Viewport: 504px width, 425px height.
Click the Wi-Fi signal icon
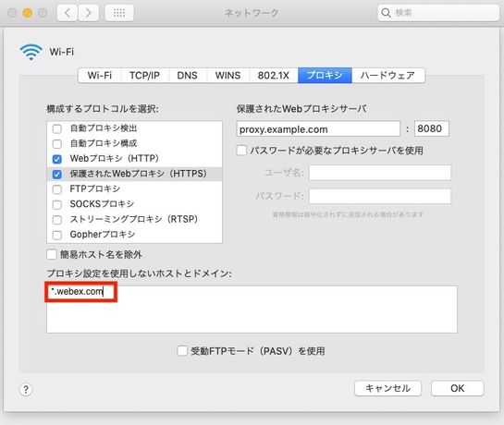(31, 52)
